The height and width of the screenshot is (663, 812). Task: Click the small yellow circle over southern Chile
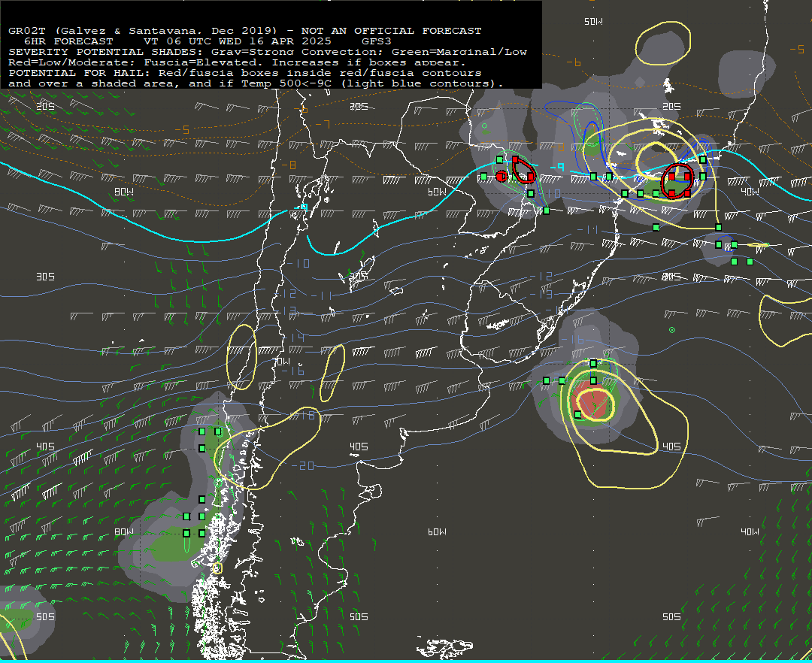point(217,568)
